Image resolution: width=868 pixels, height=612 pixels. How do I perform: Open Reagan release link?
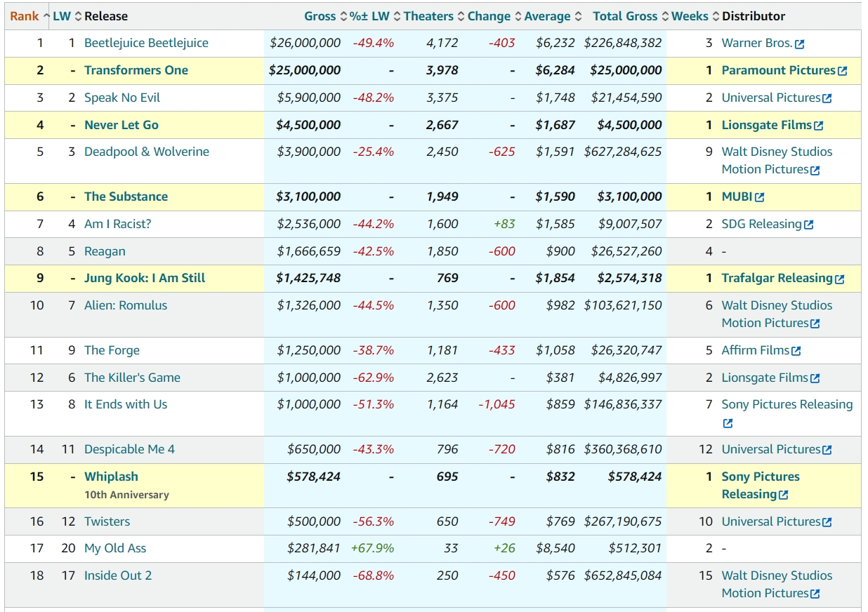coord(105,251)
